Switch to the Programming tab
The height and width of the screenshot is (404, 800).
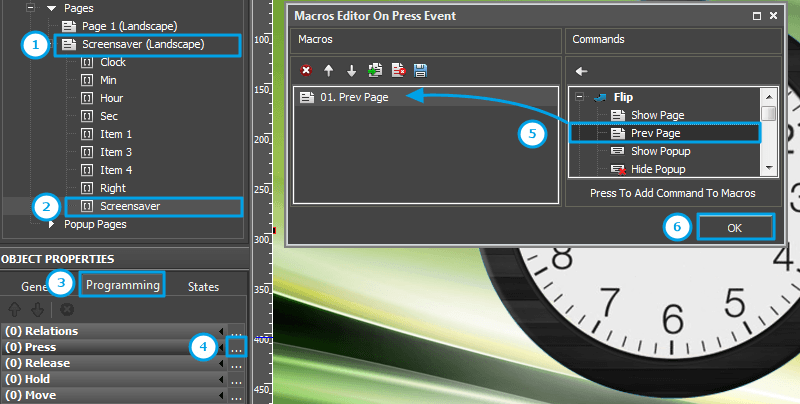[x=122, y=285]
